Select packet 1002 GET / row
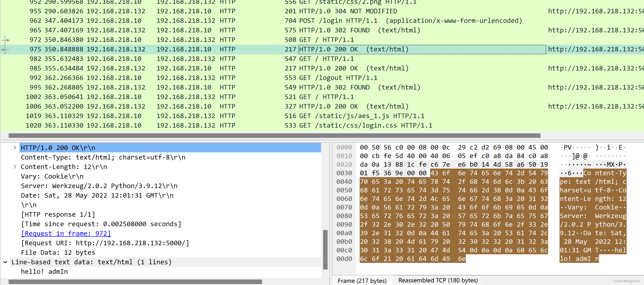This screenshot has height=285, width=644. (322, 97)
